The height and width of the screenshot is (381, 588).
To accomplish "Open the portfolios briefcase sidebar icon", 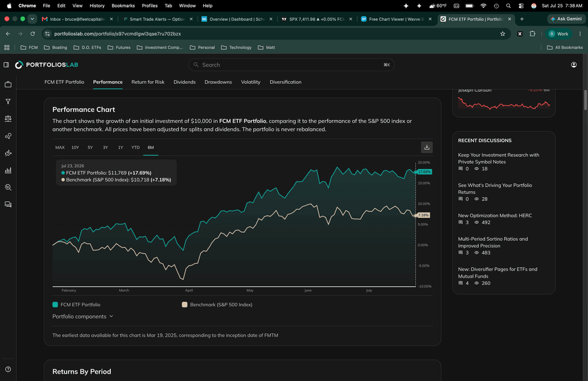I will pos(8,84).
